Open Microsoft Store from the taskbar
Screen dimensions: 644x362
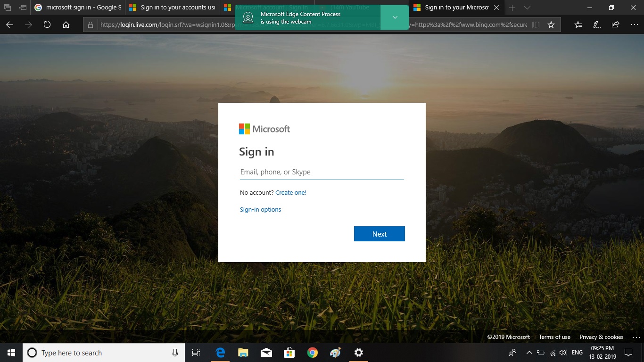click(289, 353)
